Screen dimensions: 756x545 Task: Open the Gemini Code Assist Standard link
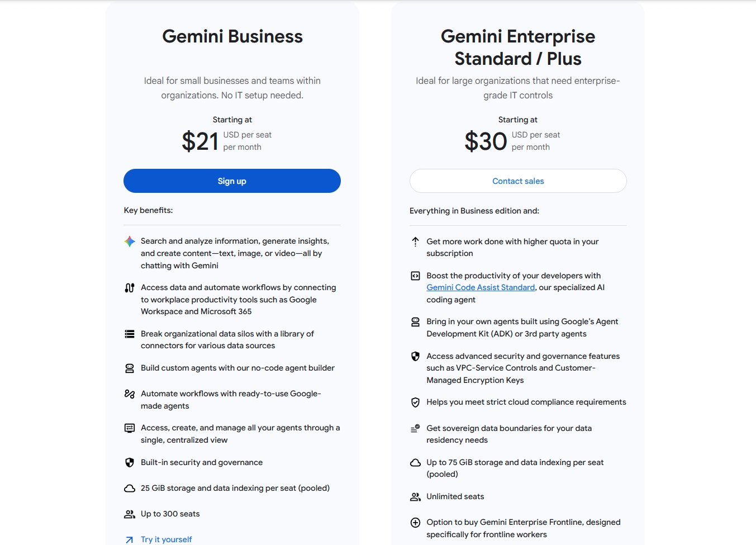coord(481,287)
